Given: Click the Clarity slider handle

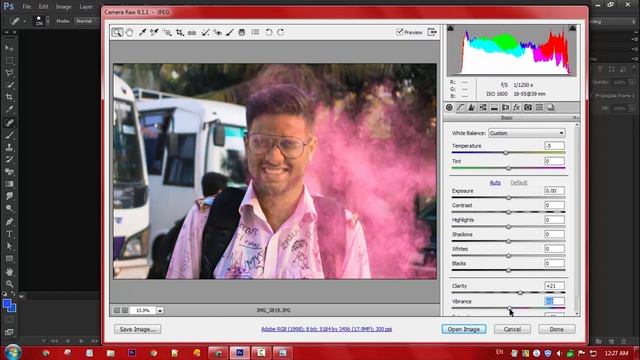Looking at the screenshot, I should coord(520,293).
